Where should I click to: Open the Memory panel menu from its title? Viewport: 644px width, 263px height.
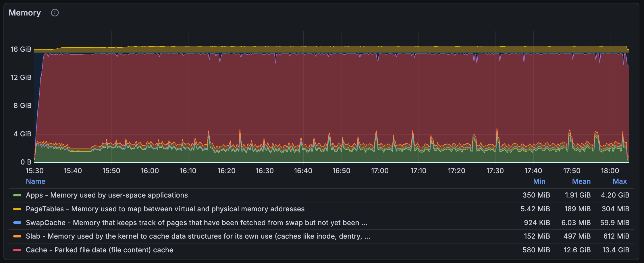(x=25, y=13)
